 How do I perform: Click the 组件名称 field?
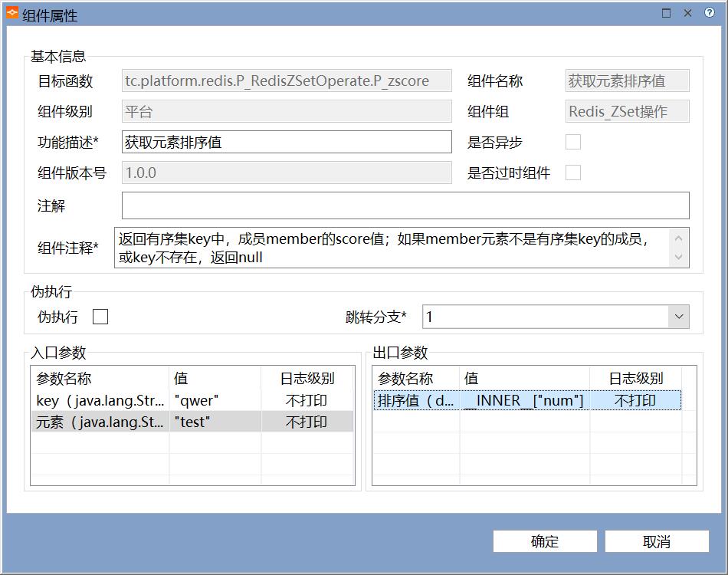click(x=628, y=80)
